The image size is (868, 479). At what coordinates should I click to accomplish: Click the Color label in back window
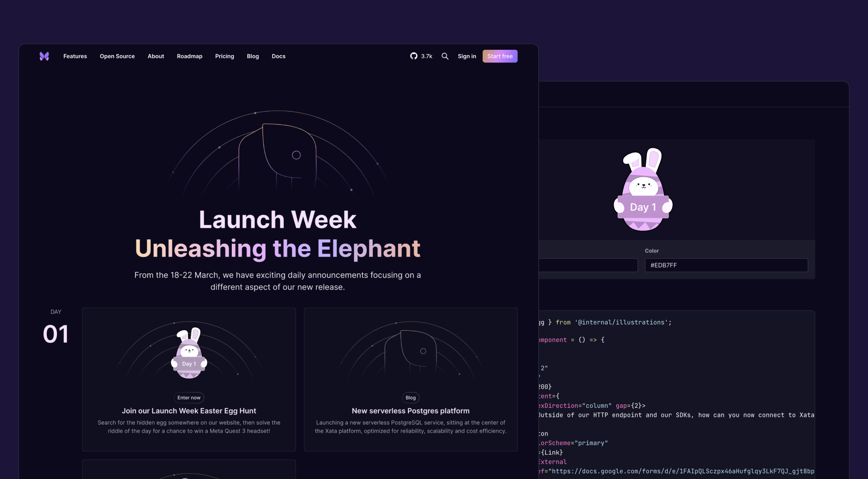[x=651, y=251]
